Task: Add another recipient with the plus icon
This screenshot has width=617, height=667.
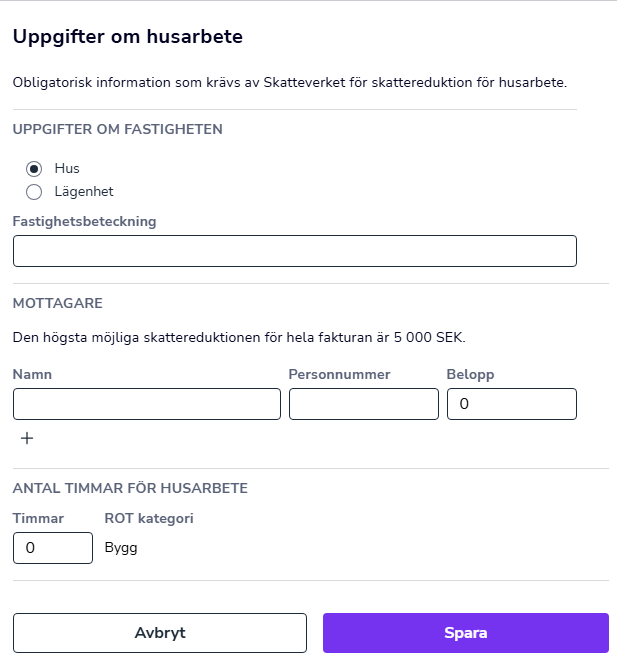Action: [27, 438]
